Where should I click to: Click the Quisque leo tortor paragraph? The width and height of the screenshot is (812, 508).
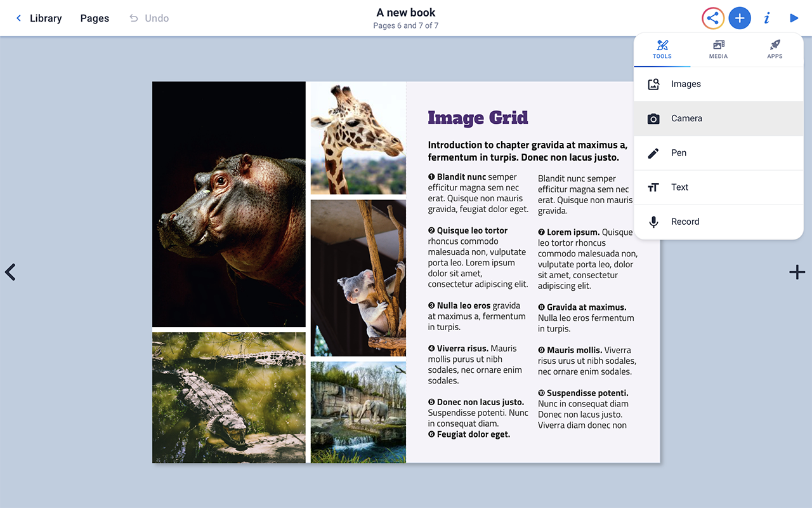click(478, 257)
